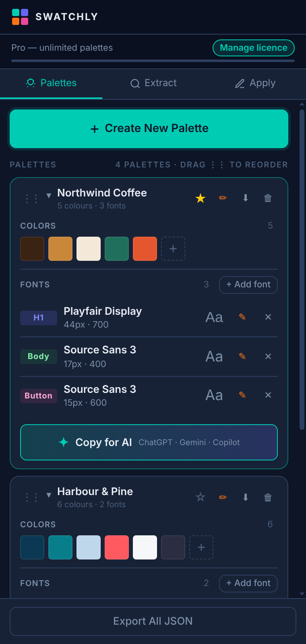Screen dimensions: 306x644
Task: Switch to the Extract tab
Action: (x=153, y=83)
